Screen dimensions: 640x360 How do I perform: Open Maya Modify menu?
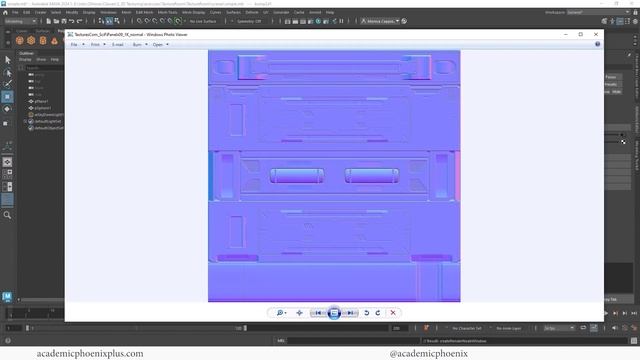72,12
